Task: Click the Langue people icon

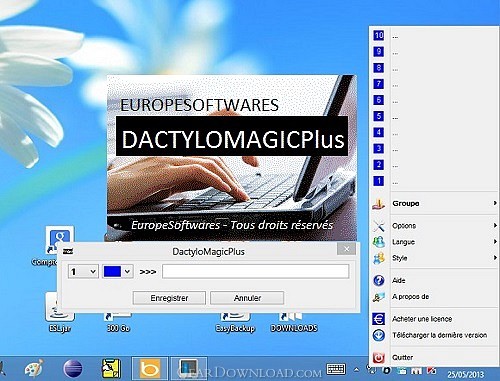Action: [379, 242]
